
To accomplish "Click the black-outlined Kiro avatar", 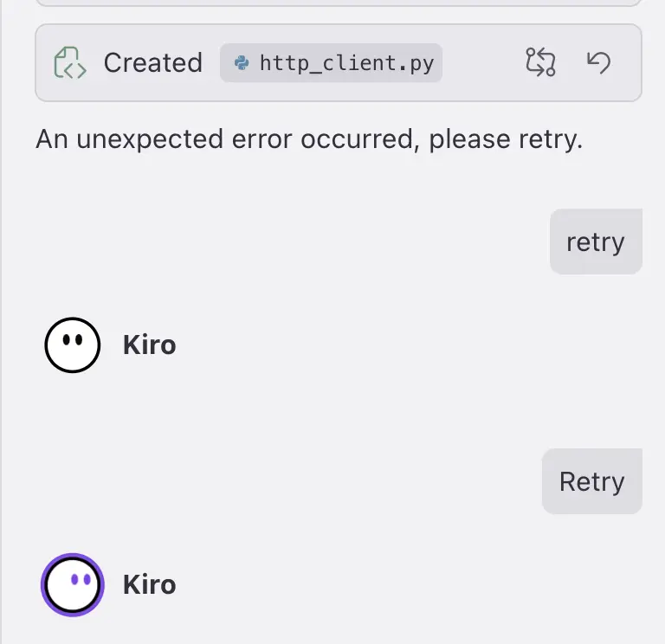I will click(x=73, y=345).
